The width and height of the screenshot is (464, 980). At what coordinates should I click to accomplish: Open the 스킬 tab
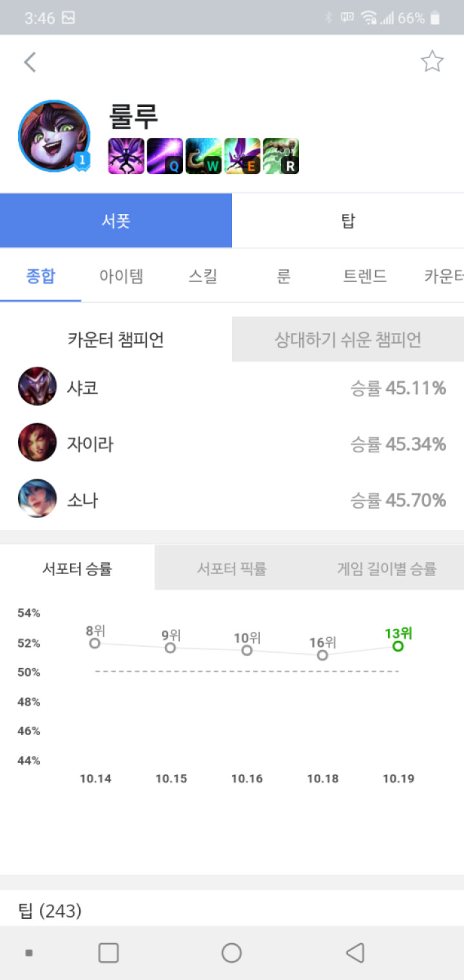point(202,277)
